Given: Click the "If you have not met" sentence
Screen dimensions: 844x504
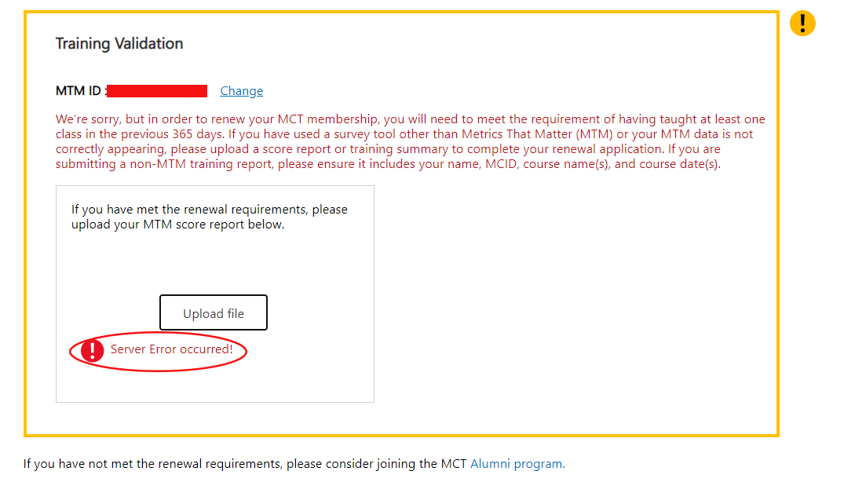Looking at the screenshot, I should pos(294,464).
